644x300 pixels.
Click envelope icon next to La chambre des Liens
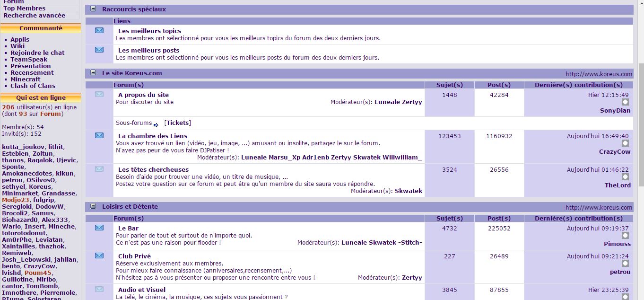pos(99,135)
